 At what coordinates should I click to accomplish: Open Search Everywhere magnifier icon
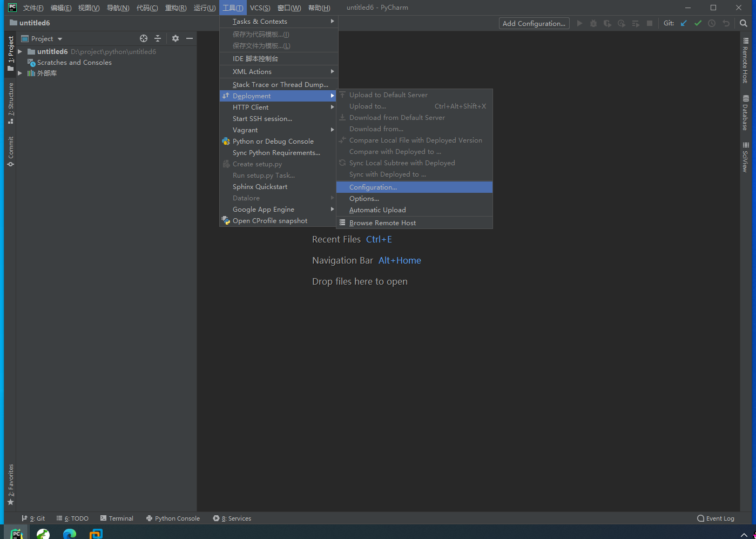pos(744,23)
